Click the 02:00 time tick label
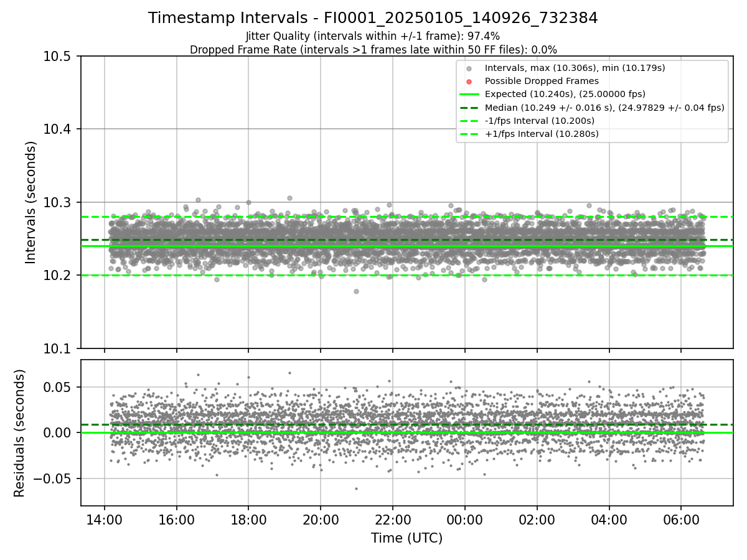747x560 pixels. click(537, 519)
